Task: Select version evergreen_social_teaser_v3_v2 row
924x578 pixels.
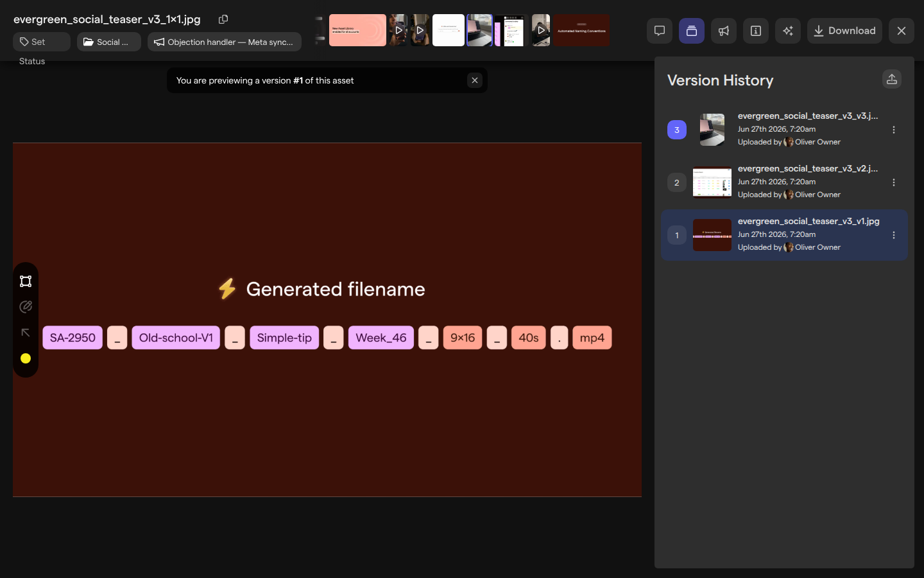Action: click(x=784, y=182)
